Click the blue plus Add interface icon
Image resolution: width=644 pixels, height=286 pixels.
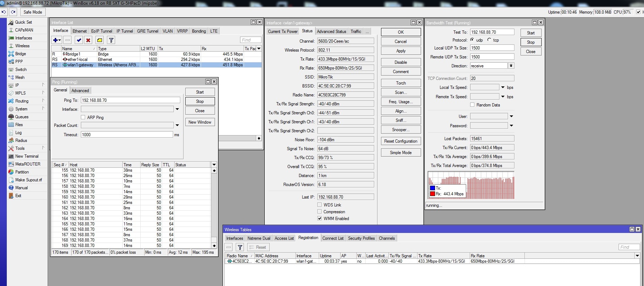(x=57, y=40)
